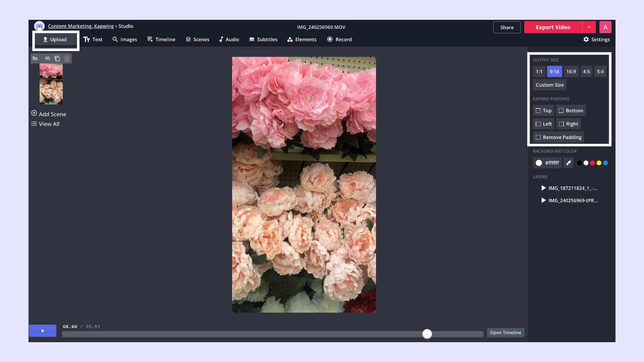Select the yellow background color swatch
The height and width of the screenshot is (362, 644).
click(x=599, y=163)
